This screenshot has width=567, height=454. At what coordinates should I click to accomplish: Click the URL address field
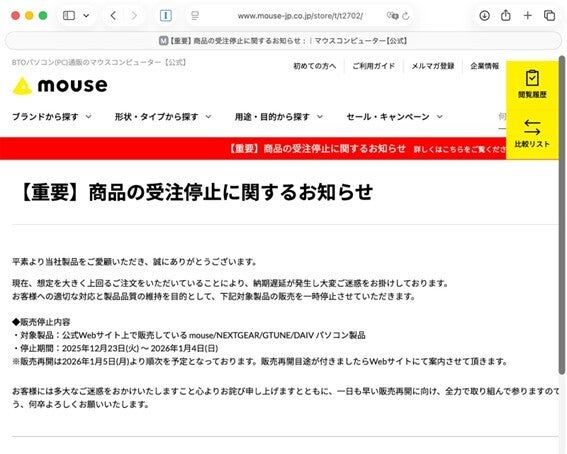pyautogui.click(x=300, y=16)
